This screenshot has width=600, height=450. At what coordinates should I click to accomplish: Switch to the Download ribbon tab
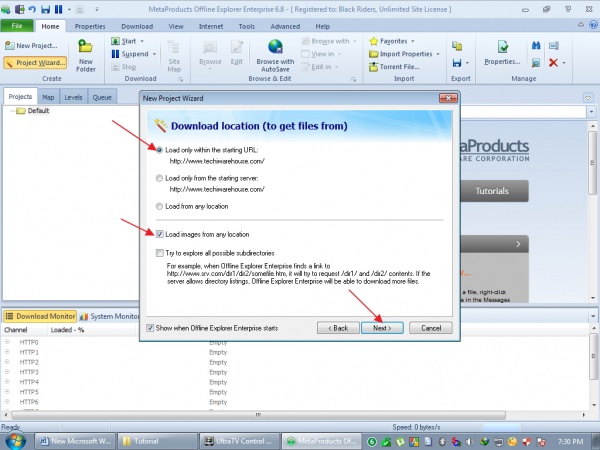point(137,26)
